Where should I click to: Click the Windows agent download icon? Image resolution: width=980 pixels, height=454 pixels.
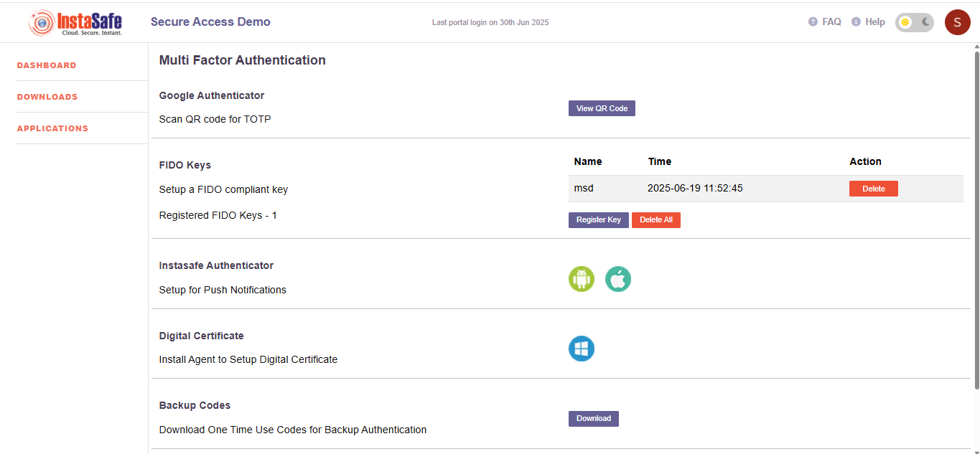[x=582, y=349]
